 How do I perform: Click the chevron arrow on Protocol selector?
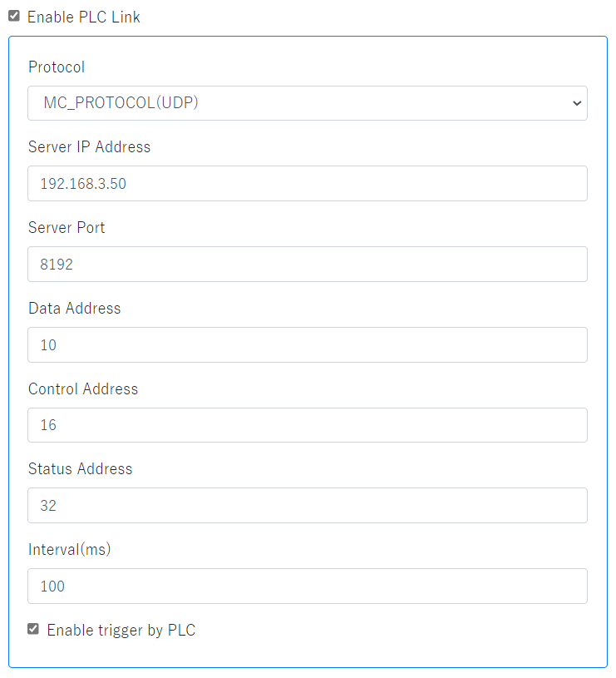pos(577,103)
